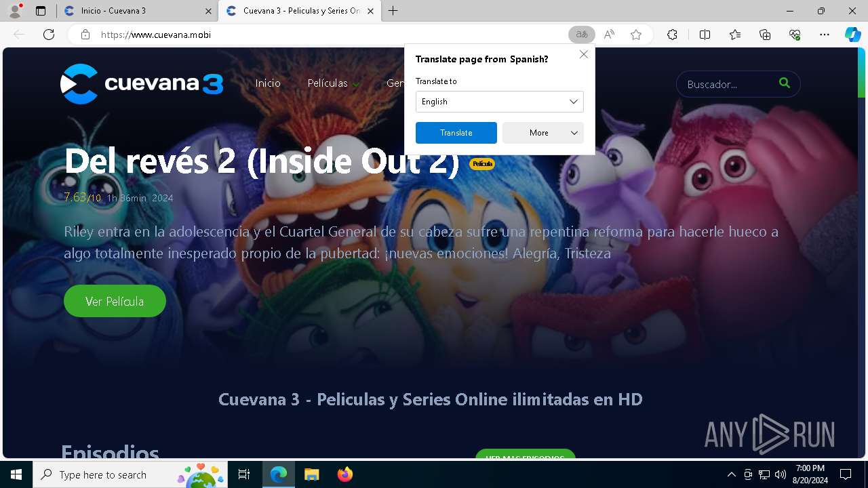868x488 pixels.
Task: Click the Película yellow badge
Action: pos(482,164)
